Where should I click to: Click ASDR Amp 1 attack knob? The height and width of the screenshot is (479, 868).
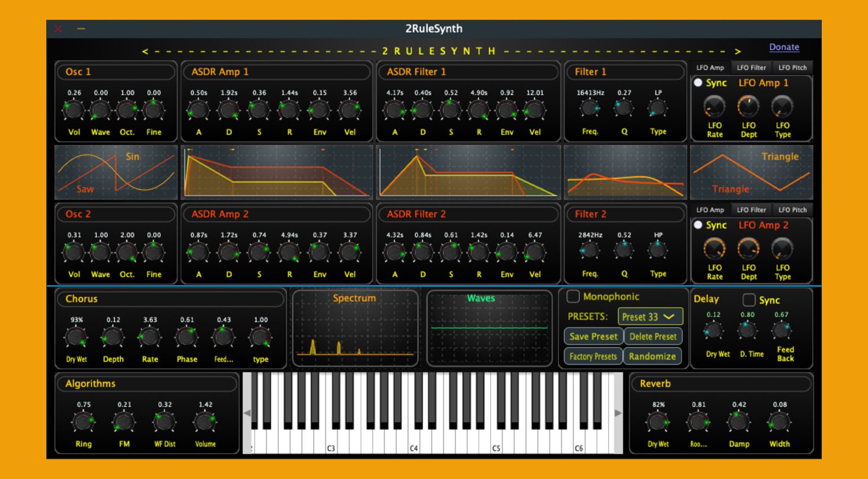(198, 110)
